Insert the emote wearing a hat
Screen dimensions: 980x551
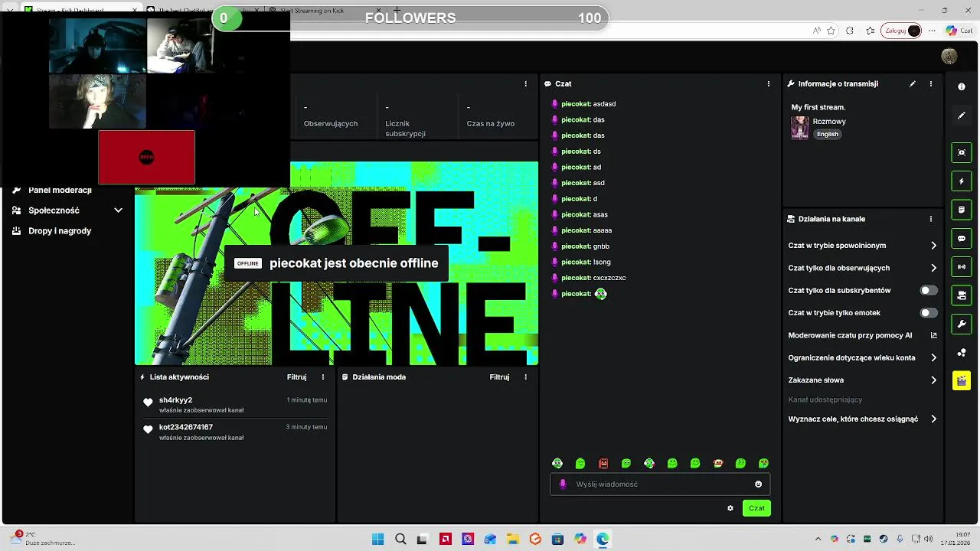click(718, 463)
